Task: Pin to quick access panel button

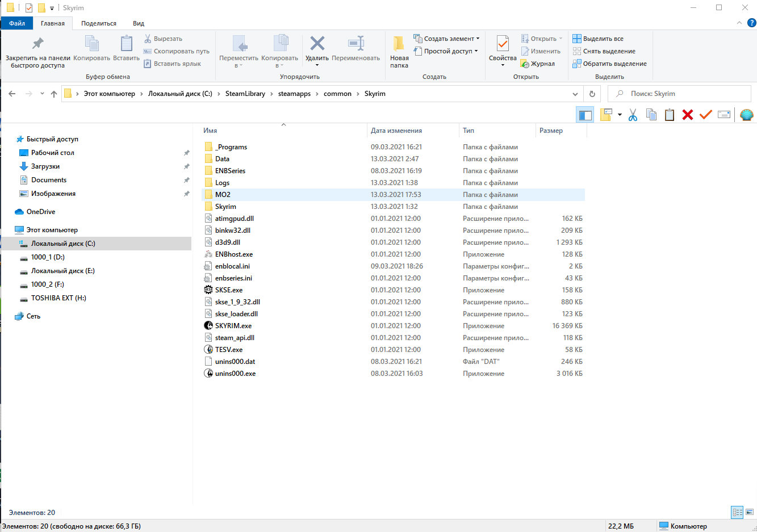Action: (37, 52)
